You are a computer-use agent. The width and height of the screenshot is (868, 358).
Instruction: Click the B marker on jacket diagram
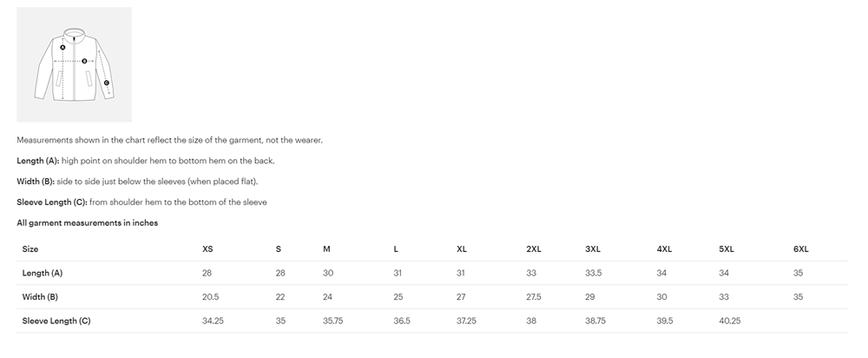pos(84,61)
